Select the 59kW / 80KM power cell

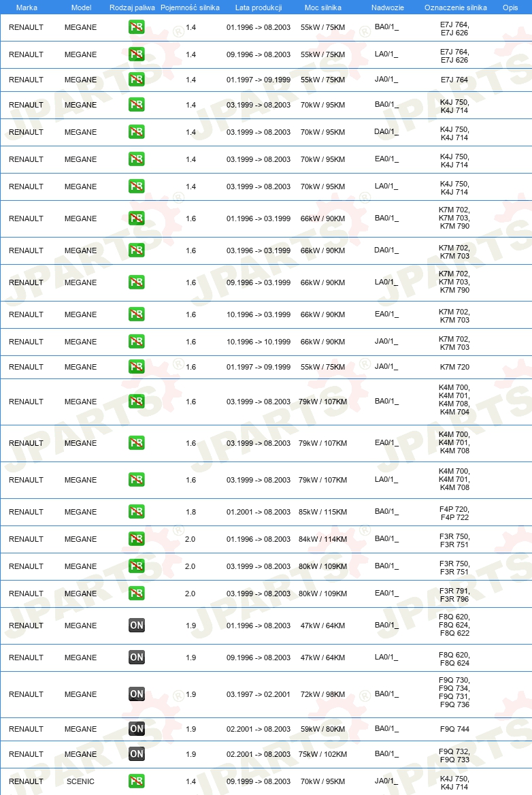coord(322,729)
